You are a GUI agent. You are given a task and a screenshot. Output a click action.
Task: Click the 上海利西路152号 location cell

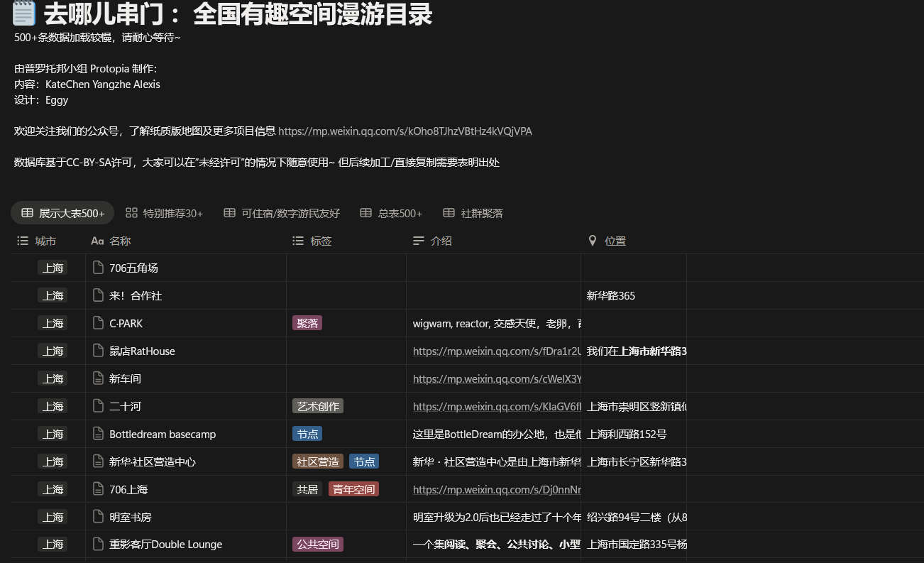(x=634, y=434)
